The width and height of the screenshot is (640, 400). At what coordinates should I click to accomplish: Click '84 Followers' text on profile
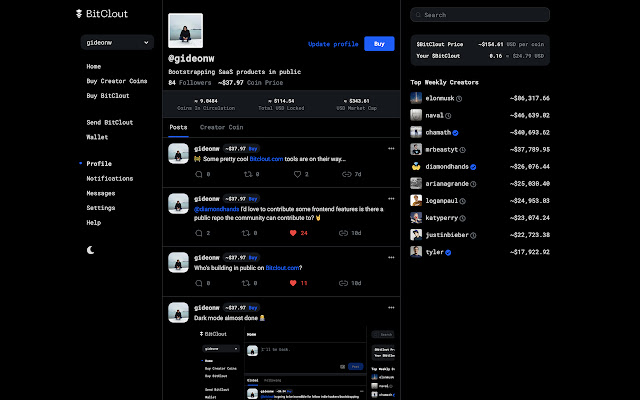190,83
